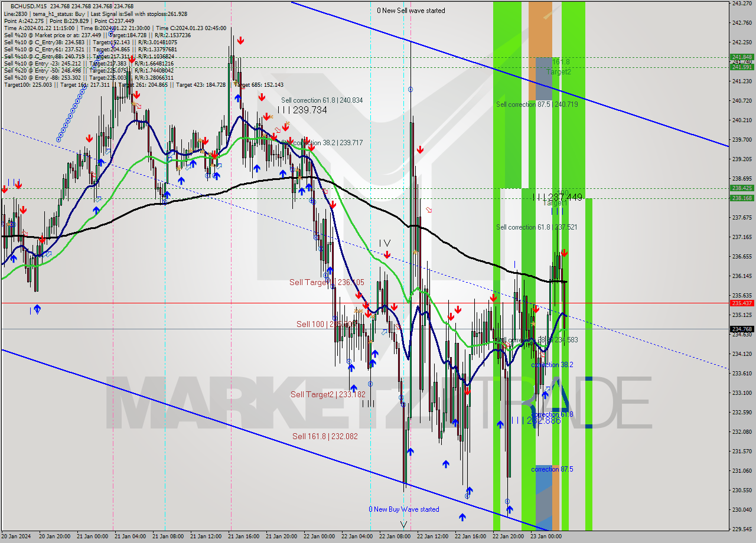Select 'Sell correction 61.8 | 240.834' label

[322, 100]
